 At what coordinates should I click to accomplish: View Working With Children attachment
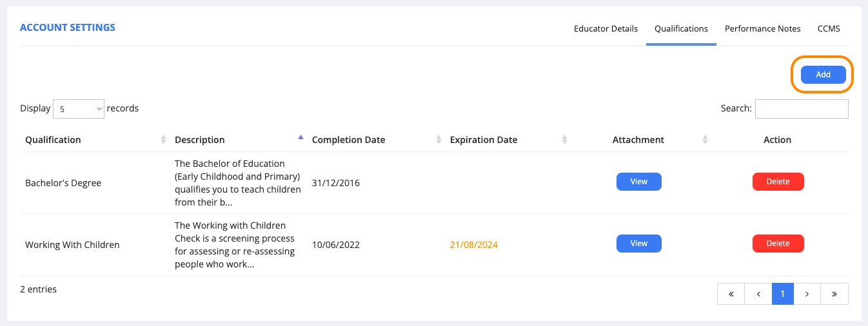pos(638,244)
